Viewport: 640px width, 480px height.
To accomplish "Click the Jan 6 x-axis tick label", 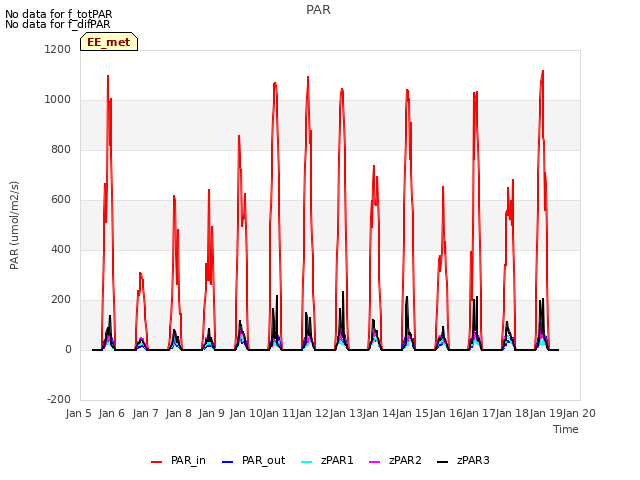I will (x=112, y=413).
